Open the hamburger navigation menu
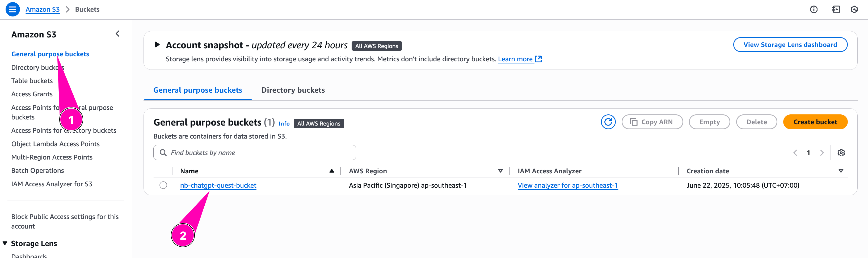The height and width of the screenshot is (258, 868). pyautogui.click(x=12, y=9)
